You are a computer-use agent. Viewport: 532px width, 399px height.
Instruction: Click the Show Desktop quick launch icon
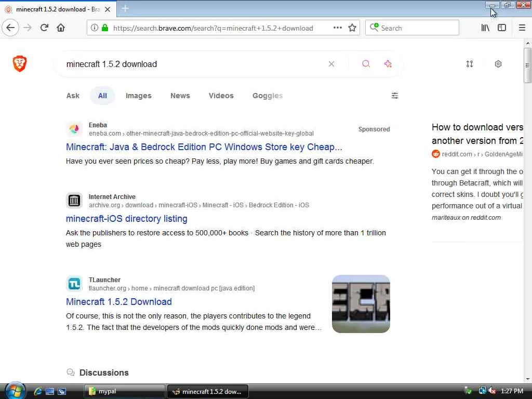coord(50,391)
